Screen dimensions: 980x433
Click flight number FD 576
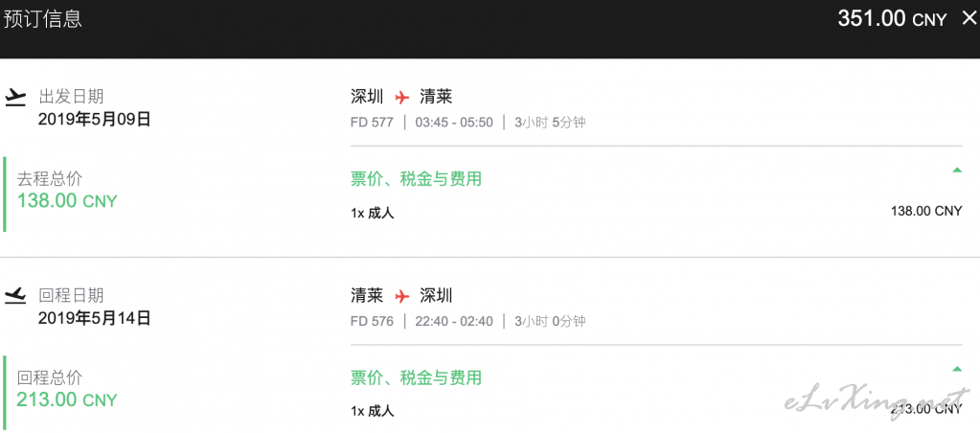coord(373,321)
